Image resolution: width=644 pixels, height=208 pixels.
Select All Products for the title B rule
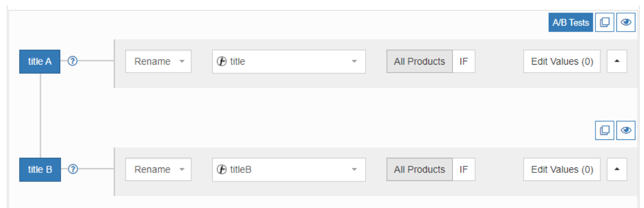pos(419,170)
